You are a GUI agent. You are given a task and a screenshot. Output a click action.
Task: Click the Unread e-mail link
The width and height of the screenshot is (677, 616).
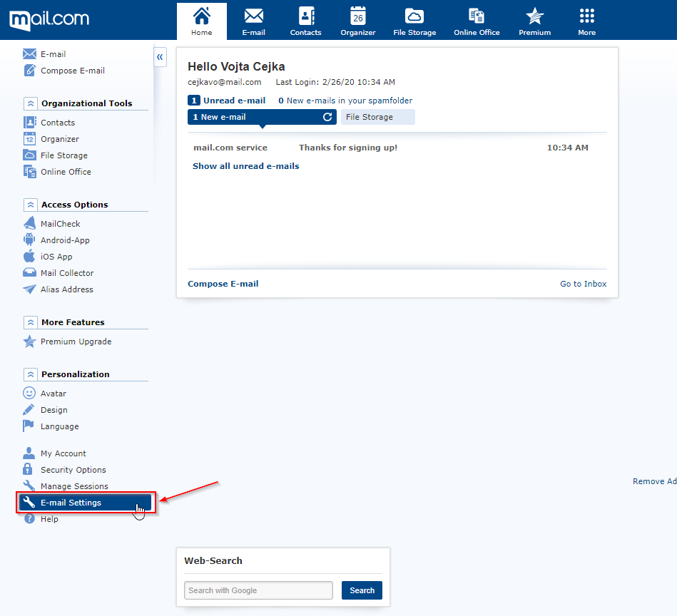coord(235,101)
